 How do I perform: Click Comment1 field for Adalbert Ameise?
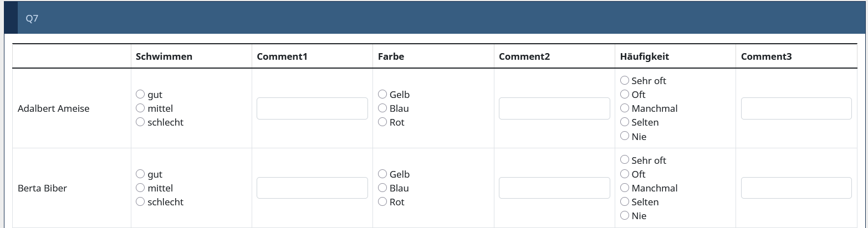[x=312, y=108]
